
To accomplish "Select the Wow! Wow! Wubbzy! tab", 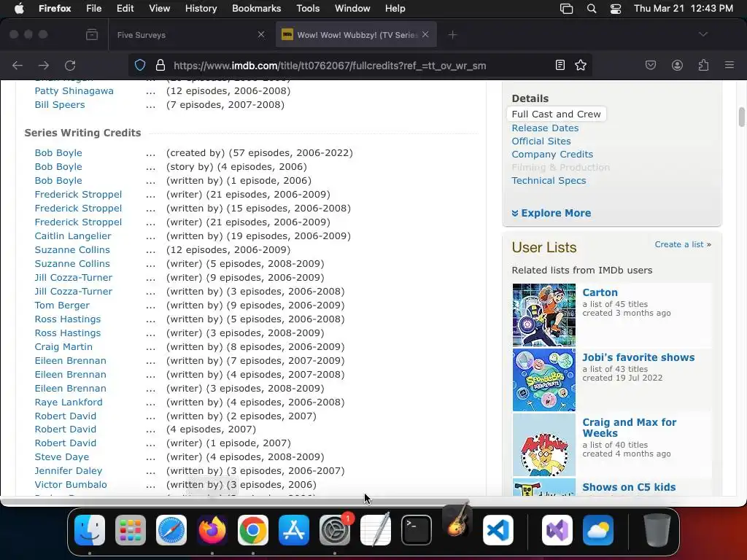I will click(x=356, y=35).
